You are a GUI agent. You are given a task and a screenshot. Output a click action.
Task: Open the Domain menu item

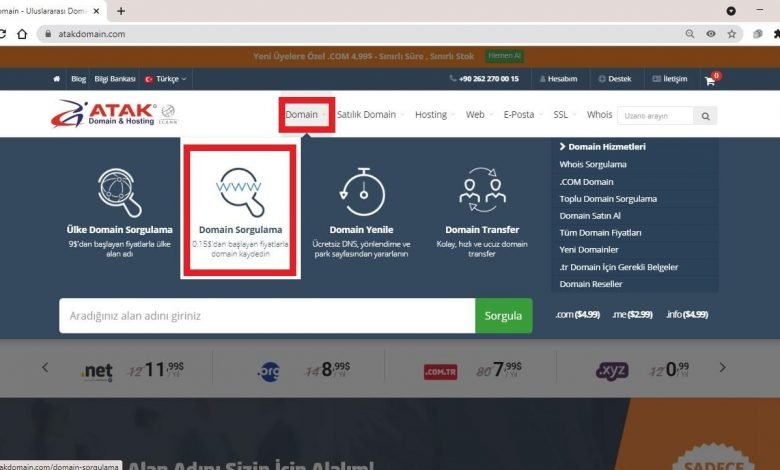tap(302, 115)
